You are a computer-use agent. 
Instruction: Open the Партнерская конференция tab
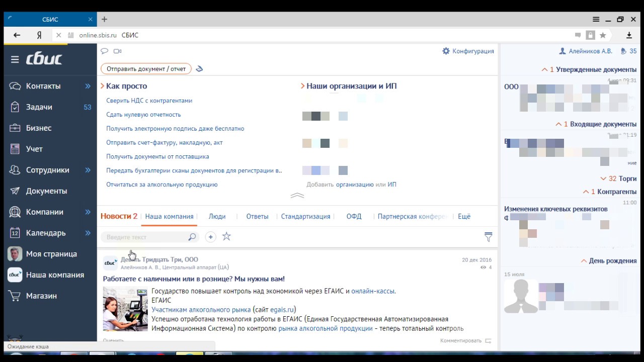413,216
